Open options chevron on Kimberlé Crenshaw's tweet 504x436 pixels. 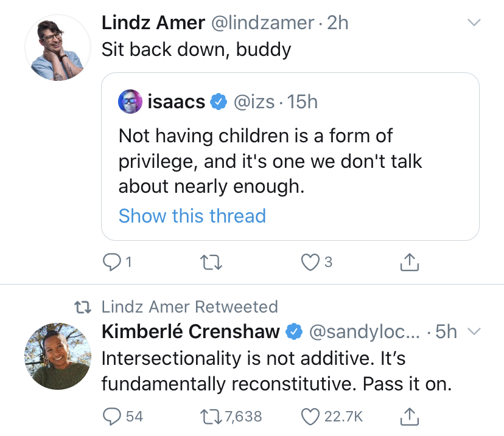[x=474, y=331]
